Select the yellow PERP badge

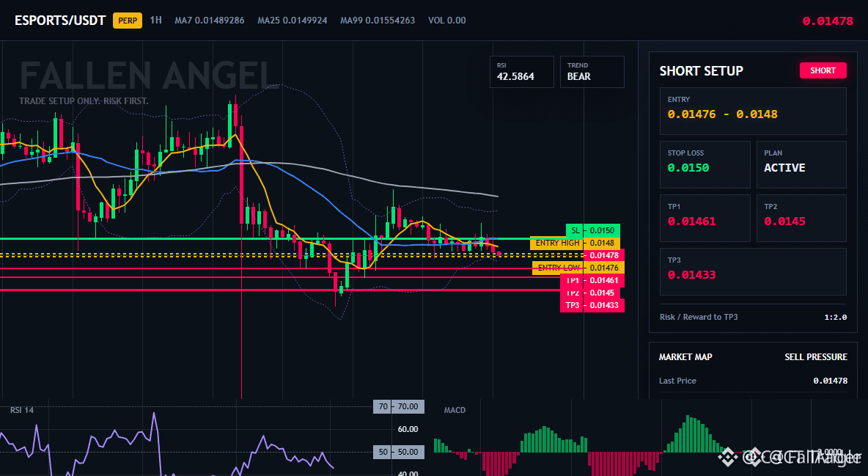(x=128, y=21)
